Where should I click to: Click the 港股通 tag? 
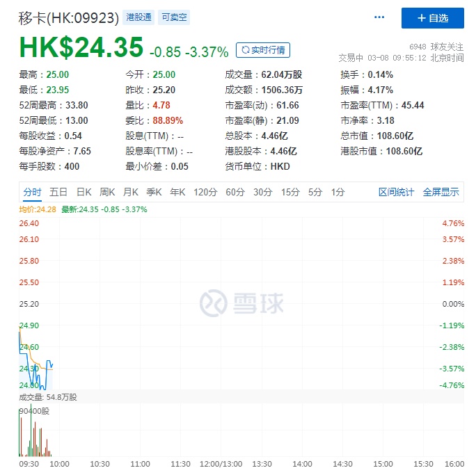click(139, 17)
